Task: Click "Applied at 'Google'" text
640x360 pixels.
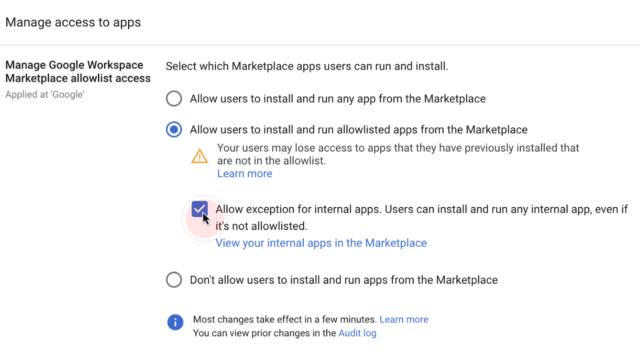Action: [x=45, y=95]
